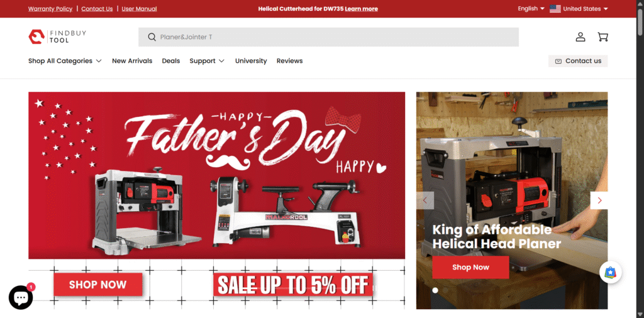The image size is (644, 318).
Task: Open the Shopify chat bubble
Action: (x=21, y=297)
